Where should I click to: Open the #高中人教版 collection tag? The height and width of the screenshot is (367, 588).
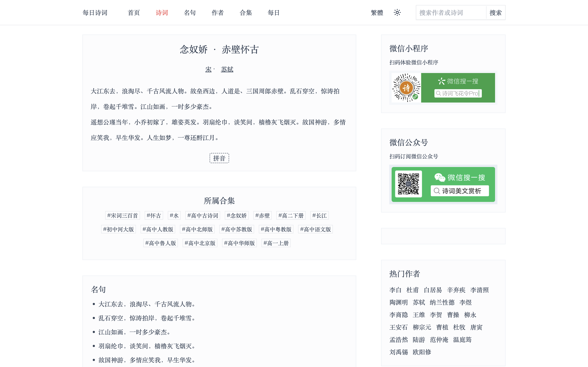158,229
